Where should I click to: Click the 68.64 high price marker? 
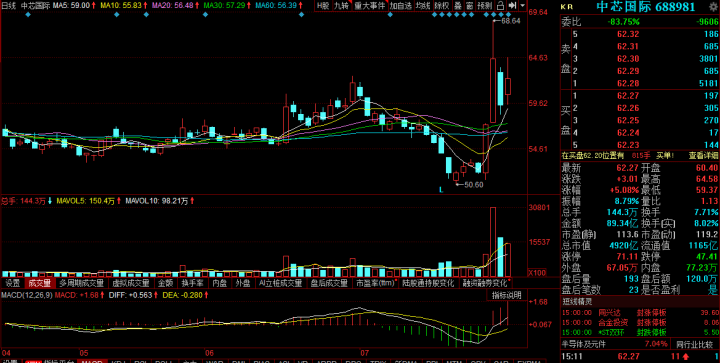click(511, 21)
